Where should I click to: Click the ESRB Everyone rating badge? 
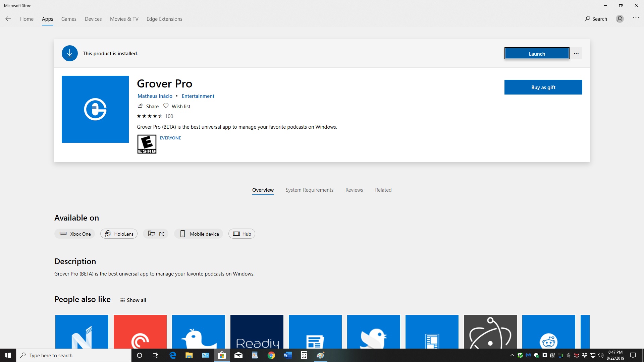click(x=147, y=144)
